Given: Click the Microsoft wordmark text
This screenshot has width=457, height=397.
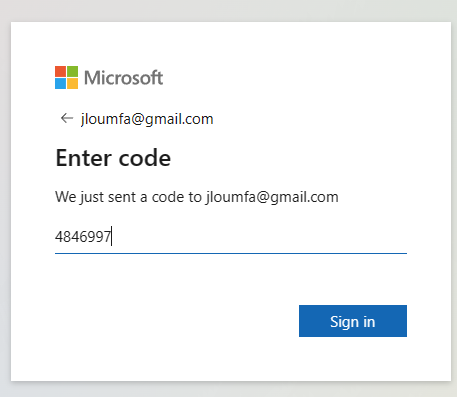Looking at the screenshot, I should [123, 78].
